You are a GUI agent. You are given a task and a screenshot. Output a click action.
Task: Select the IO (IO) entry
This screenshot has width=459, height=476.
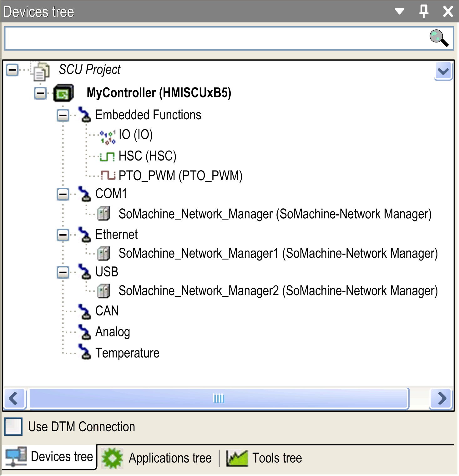[136, 135]
